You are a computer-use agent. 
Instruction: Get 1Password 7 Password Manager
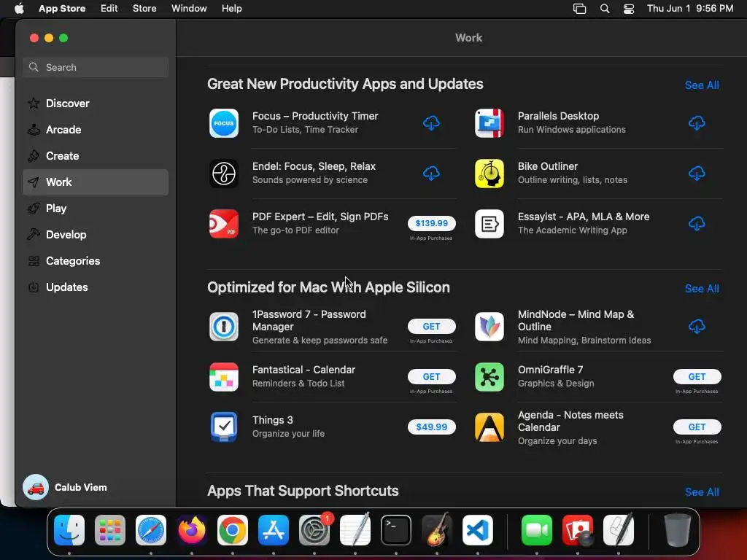click(x=432, y=326)
